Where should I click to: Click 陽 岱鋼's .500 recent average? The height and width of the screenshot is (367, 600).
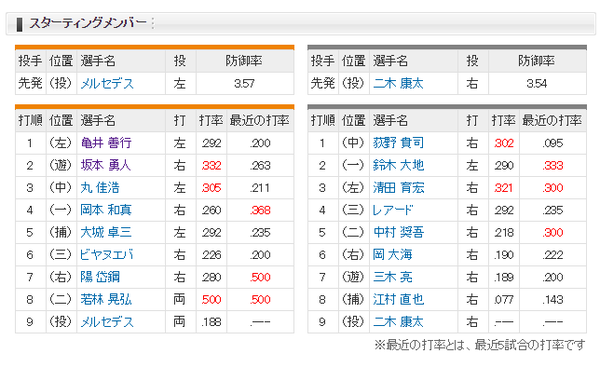pos(260,277)
